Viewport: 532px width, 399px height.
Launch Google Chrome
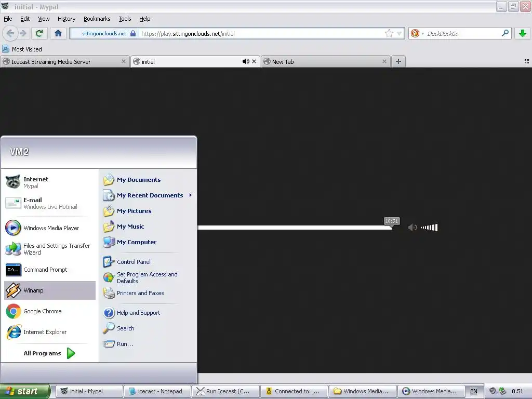[49, 311]
